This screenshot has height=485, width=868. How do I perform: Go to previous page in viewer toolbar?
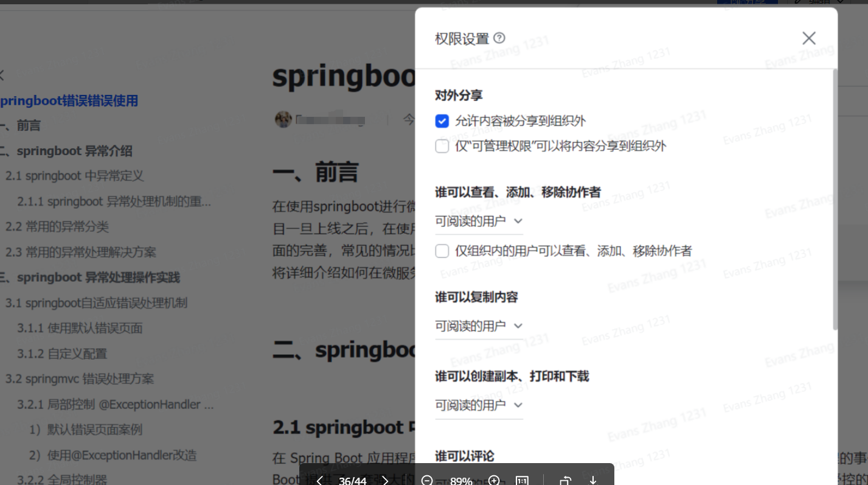click(319, 481)
